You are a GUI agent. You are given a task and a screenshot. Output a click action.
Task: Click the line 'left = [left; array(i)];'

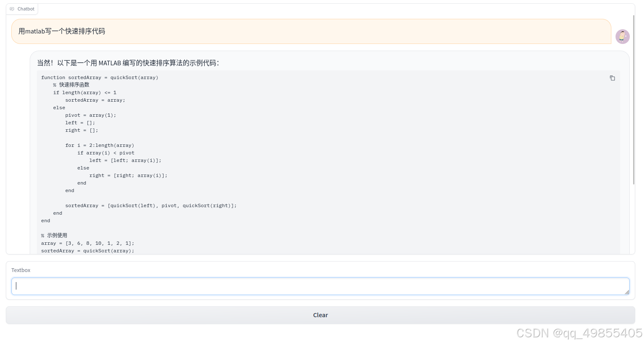coord(125,161)
